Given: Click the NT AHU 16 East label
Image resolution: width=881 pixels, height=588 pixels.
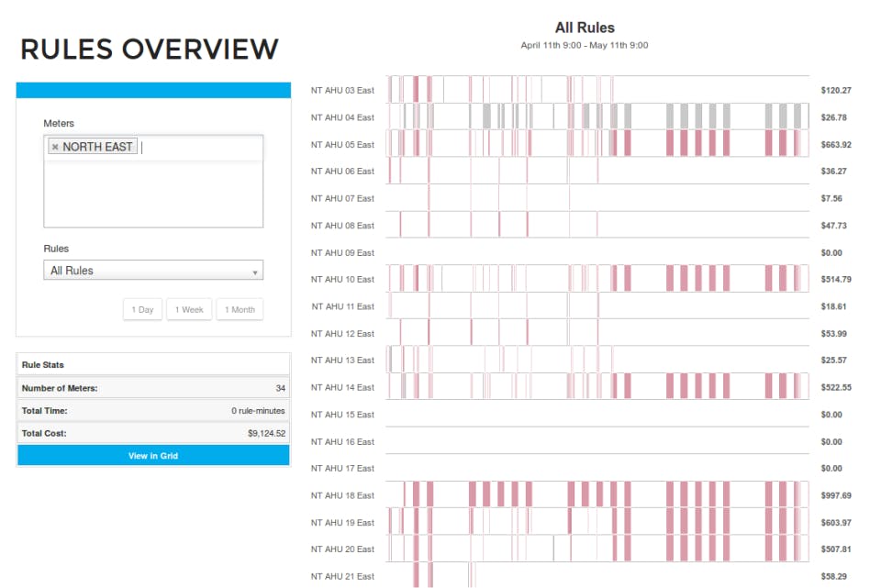Looking at the screenshot, I should pyautogui.click(x=342, y=442).
